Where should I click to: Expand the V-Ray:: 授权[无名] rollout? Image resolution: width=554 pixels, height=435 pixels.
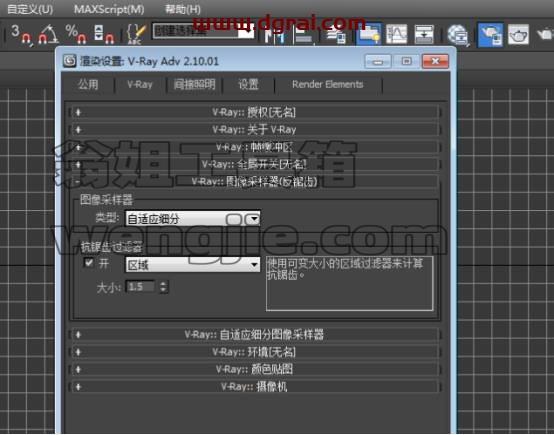(x=254, y=112)
